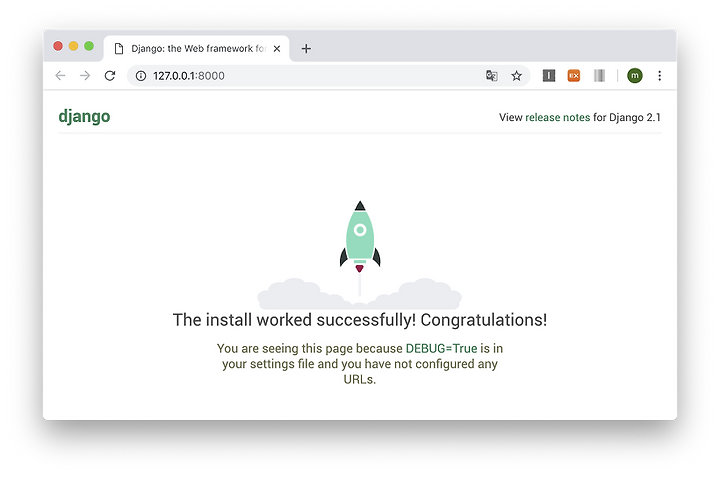Close the Django tab
This screenshot has width=720, height=477.
[x=277, y=49]
